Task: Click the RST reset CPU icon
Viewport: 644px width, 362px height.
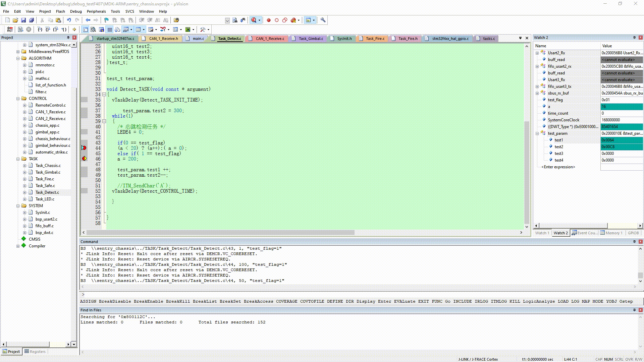Action: [10, 29]
